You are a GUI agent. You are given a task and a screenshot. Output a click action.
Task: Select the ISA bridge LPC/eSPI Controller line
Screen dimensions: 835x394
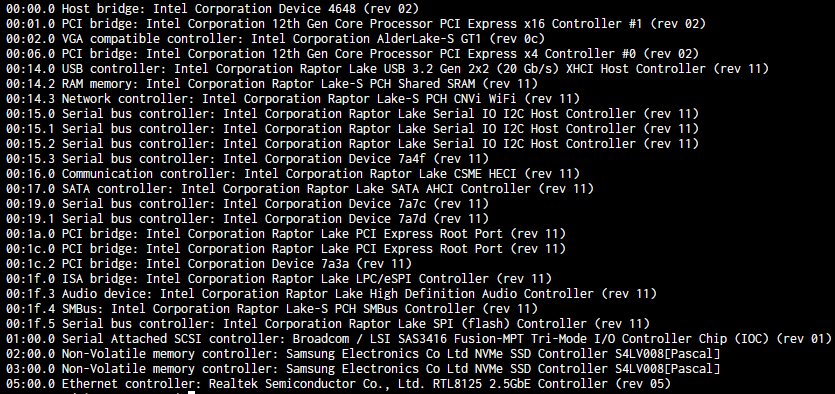coord(279,278)
